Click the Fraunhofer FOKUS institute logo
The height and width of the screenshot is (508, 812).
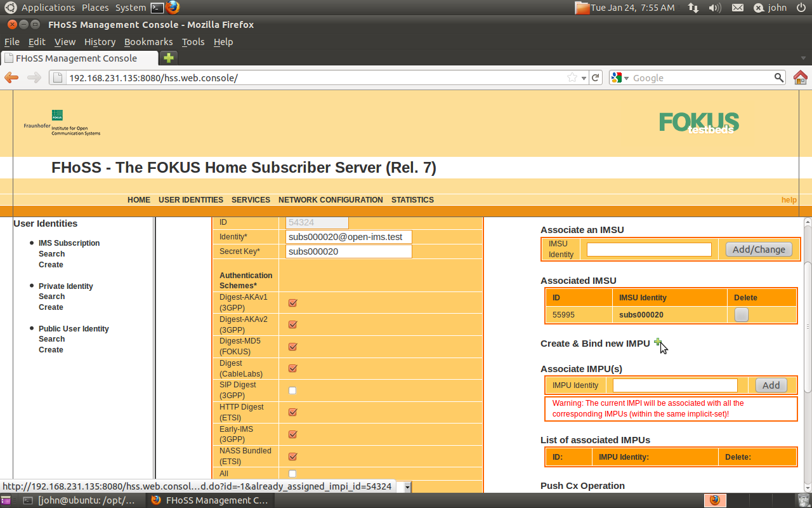[62, 123]
